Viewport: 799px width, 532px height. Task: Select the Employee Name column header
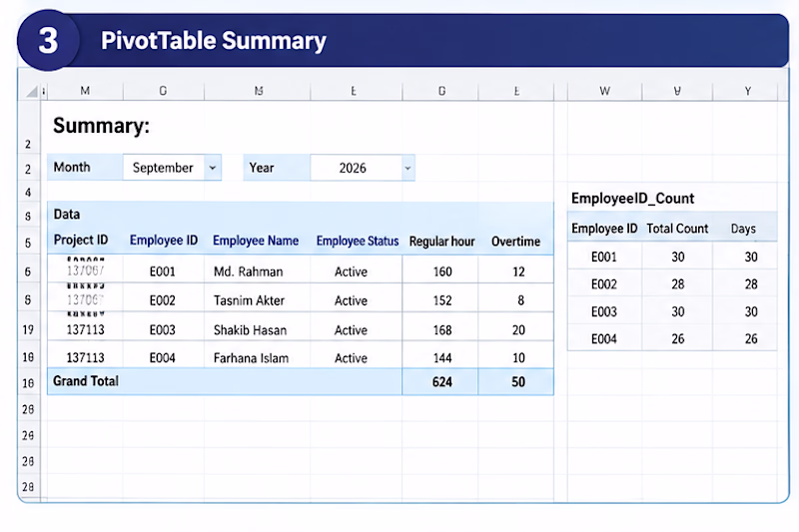point(256,241)
